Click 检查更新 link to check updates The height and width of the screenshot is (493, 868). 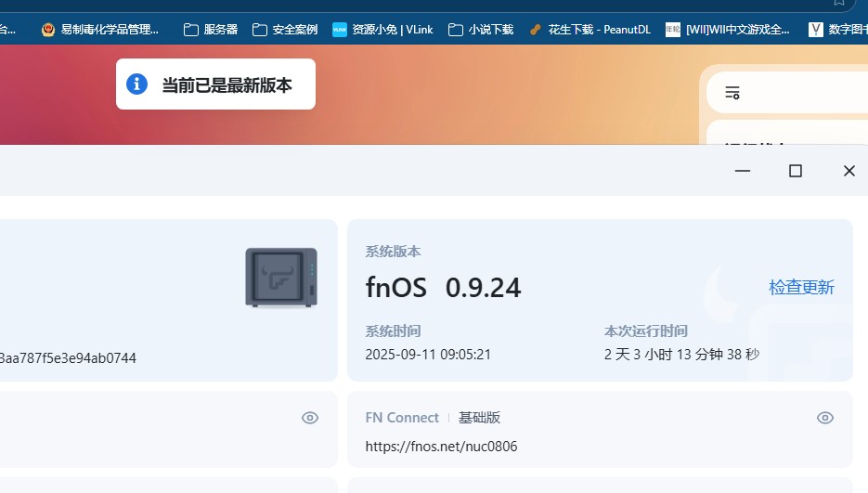801,287
